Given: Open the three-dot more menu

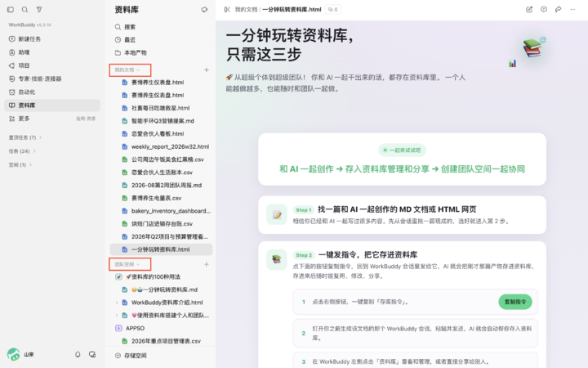Looking at the screenshot, I should coord(572,10).
